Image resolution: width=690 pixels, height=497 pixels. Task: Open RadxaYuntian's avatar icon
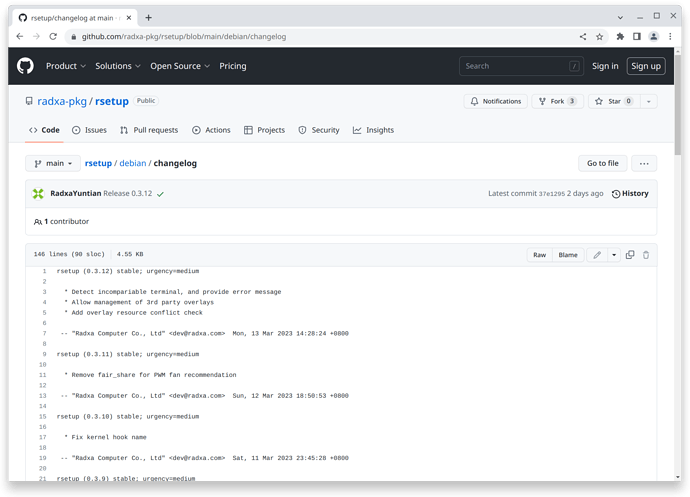pos(38,194)
